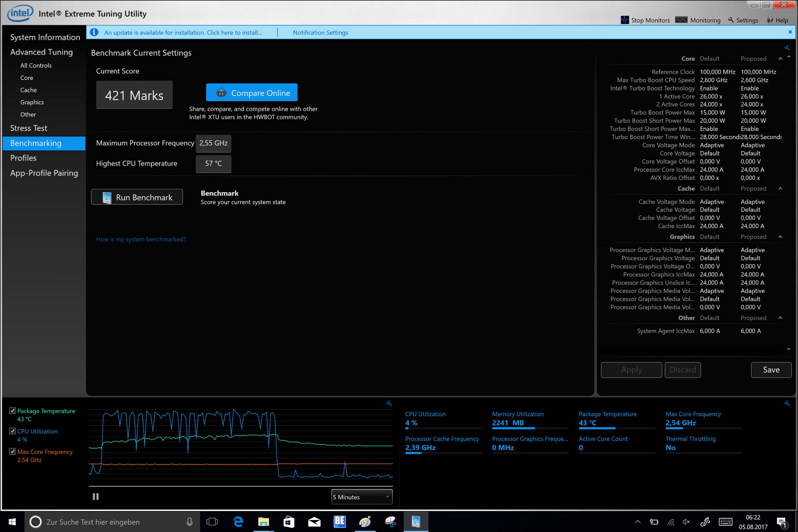Collapse the Graphics settings section
Screen dimensions: 798x532
[x=780, y=237]
